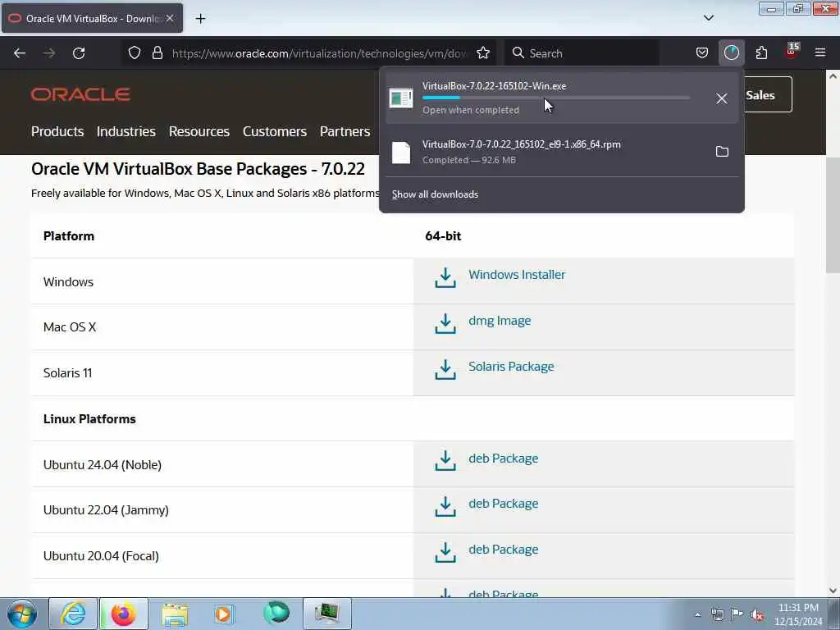Toggle the downloads panel button
This screenshot has height=630, width=840.
731,53
